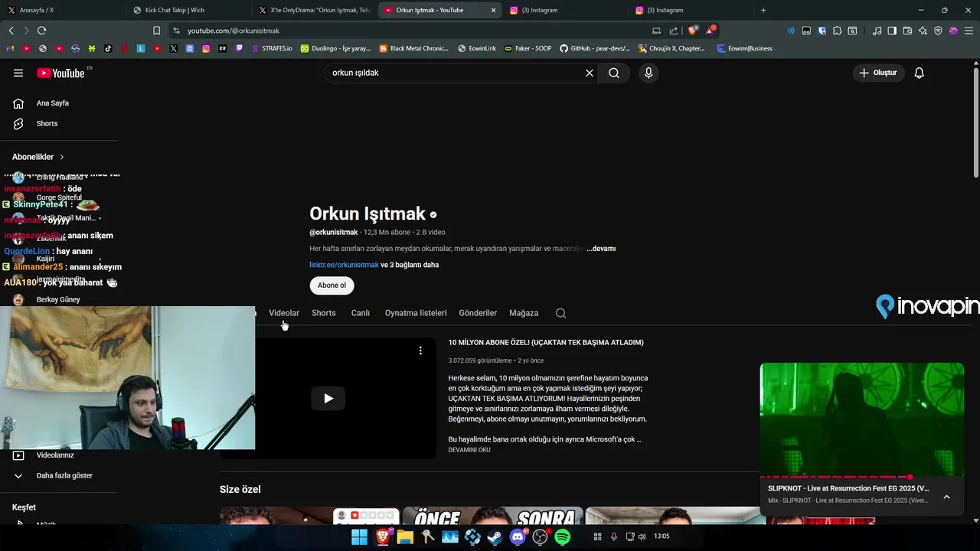The width and height of the screenshot is (980, 551).
Task: Open File Explorer from the taskbar
Action: (405, 537)
